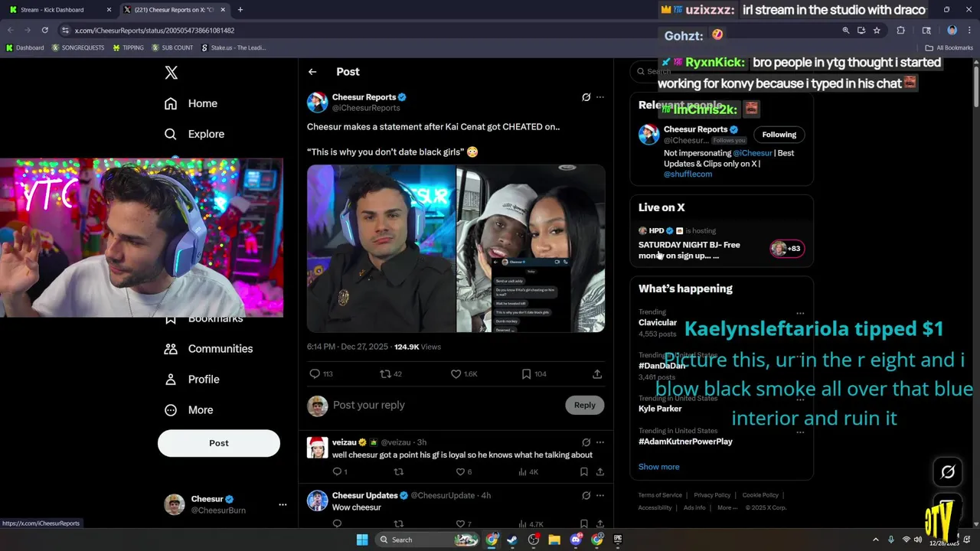Open TIPPING bookmark
The width and height of the screenshot is (980, 551).
pos(128,47)
